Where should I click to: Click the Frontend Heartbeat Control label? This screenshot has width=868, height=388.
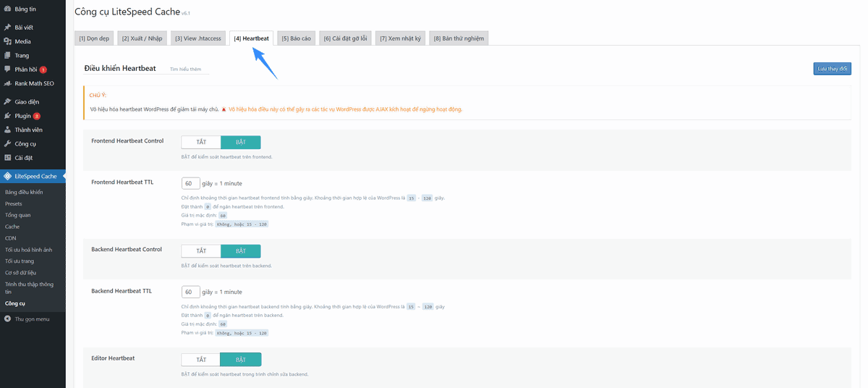click(x=127, y=140)
